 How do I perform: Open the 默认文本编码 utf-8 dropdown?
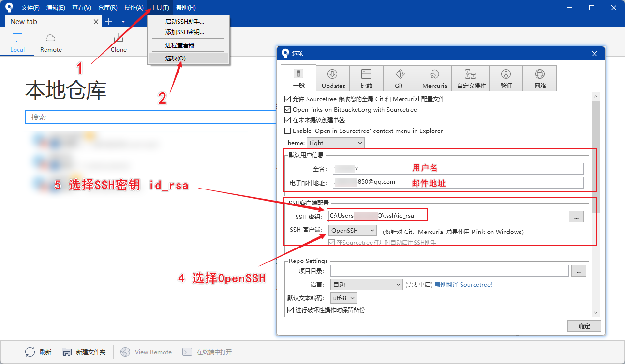pyautogui.click(x=344, y=298)
